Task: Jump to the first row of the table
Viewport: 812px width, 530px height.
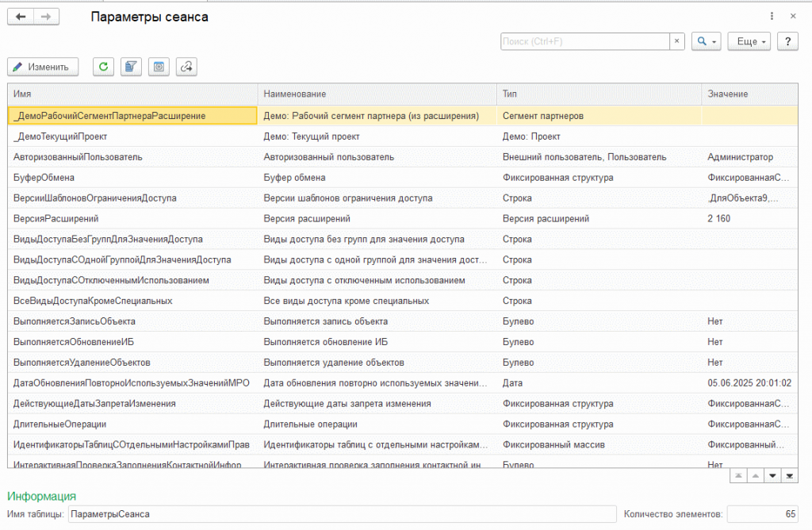Action: coord(738,475)
